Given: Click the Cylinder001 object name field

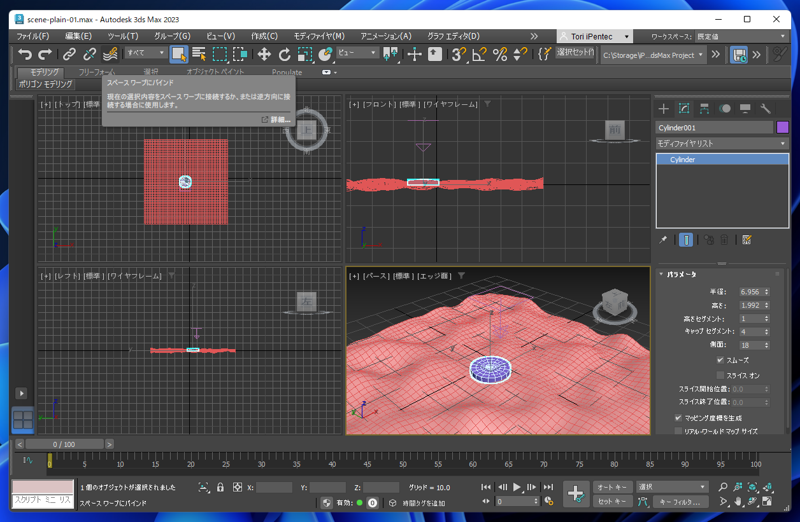Looking at the screenshot, I should (714, 128).
